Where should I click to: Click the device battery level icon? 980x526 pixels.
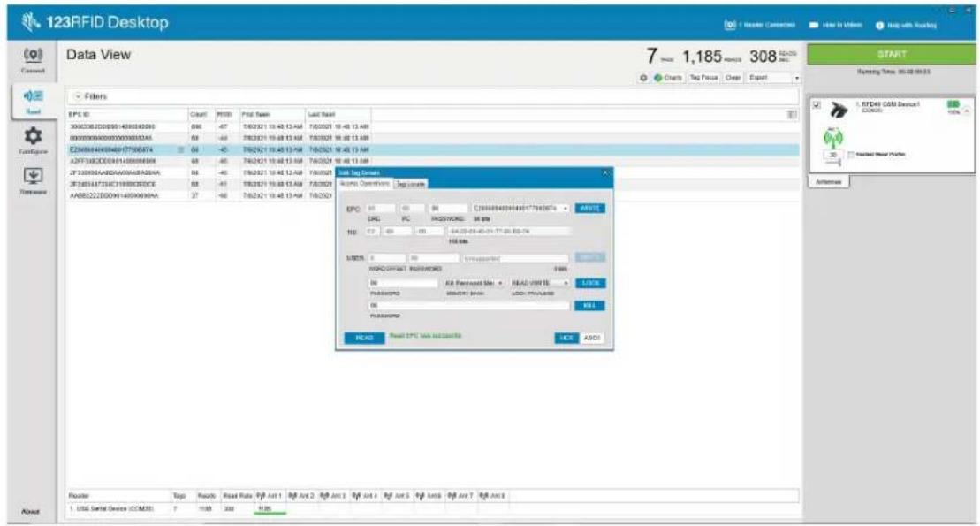pos(953,104)
